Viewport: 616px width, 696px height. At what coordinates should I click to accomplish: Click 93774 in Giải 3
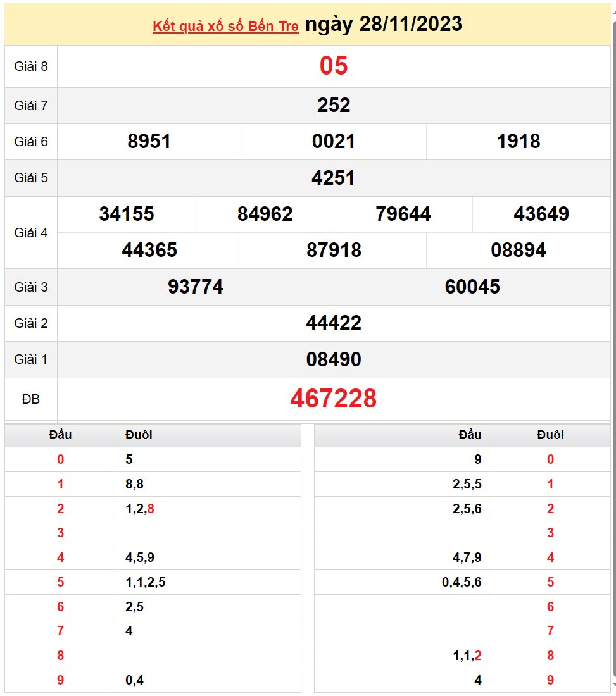point(194,287)
